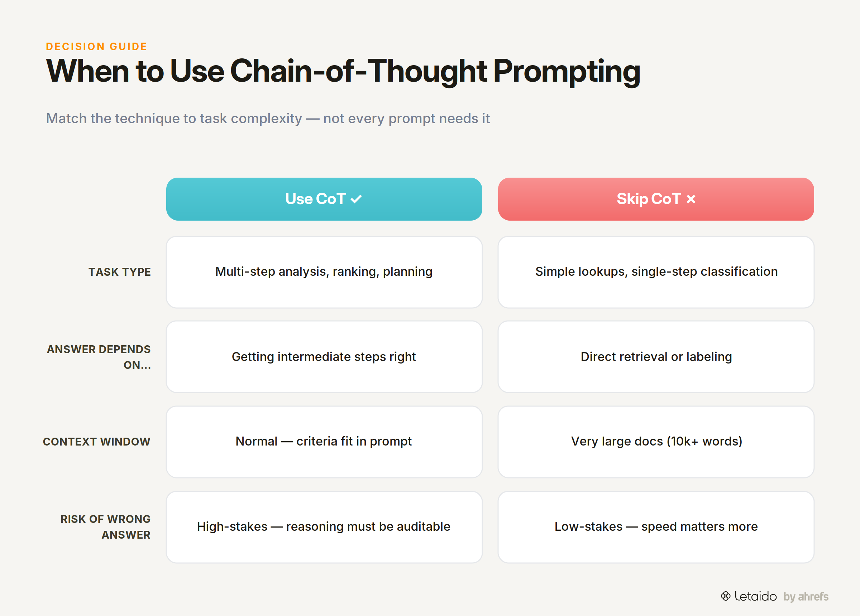Select the Use CoT header
The width and height of the screenshot is (860, 616).
coord(324,199)
